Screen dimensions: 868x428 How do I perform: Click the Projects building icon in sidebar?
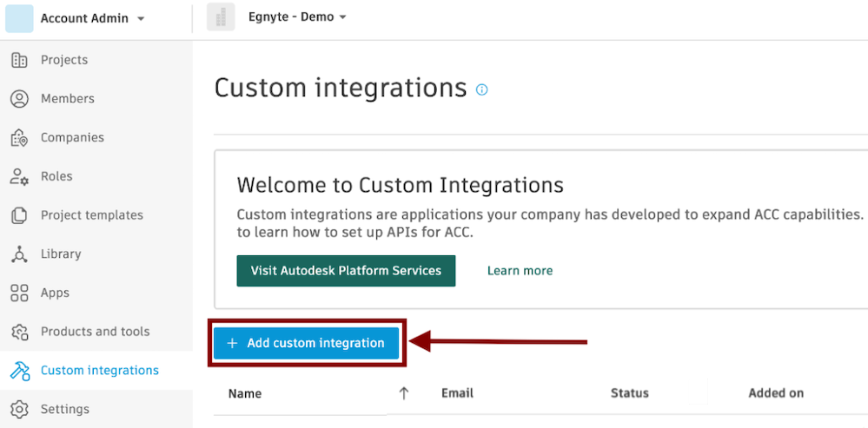pos(19,60)
